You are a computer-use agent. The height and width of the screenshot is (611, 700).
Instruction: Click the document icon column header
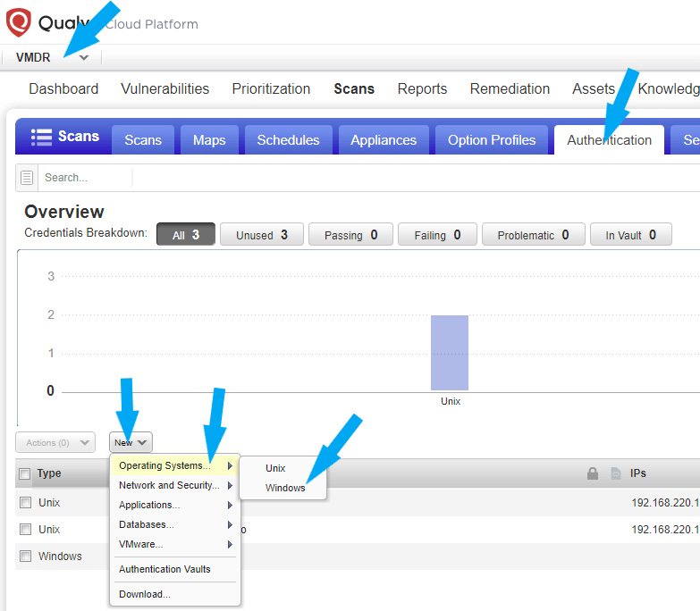click(616, 473)
